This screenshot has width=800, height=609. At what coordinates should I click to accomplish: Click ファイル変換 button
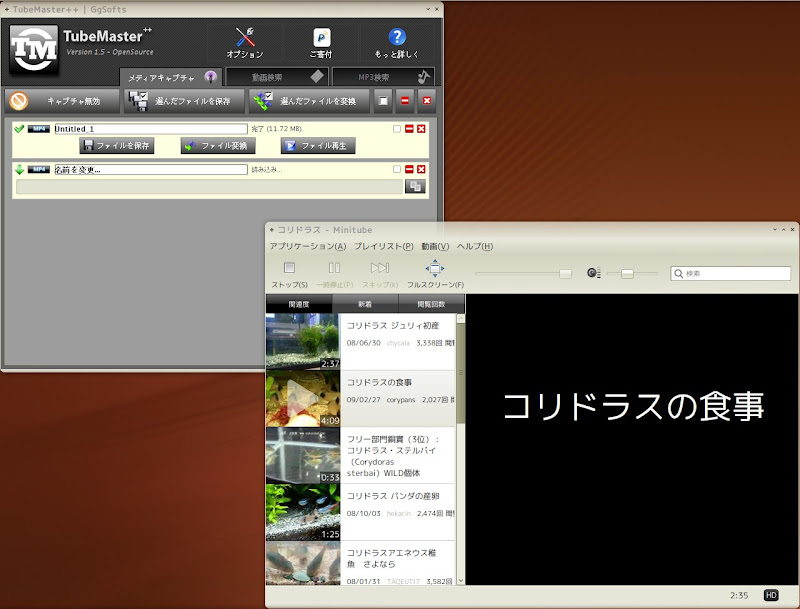click(218, 146)
